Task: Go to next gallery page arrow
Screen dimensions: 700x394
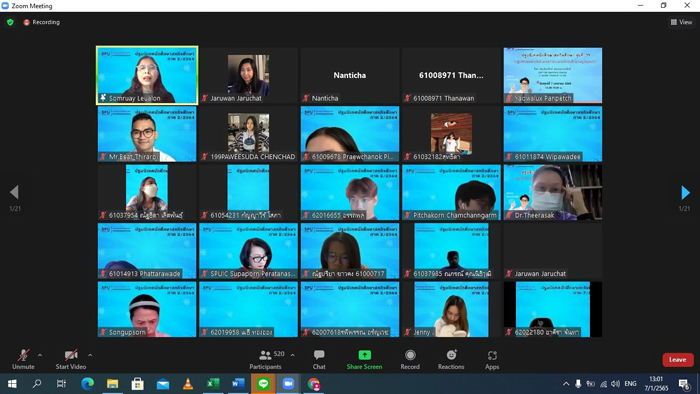Action: click(685, 192)
